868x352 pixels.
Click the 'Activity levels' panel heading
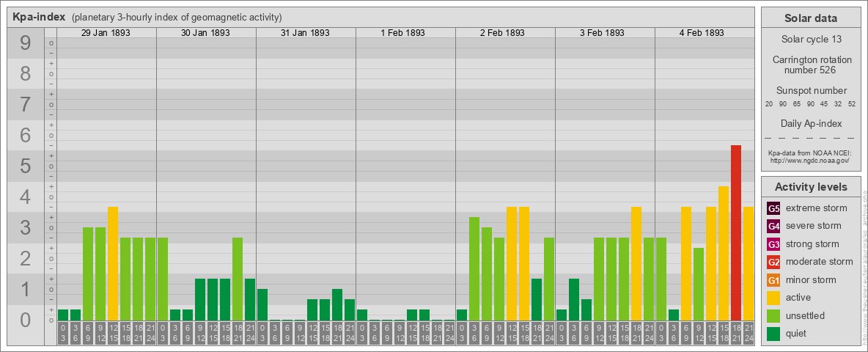point(810,187)
